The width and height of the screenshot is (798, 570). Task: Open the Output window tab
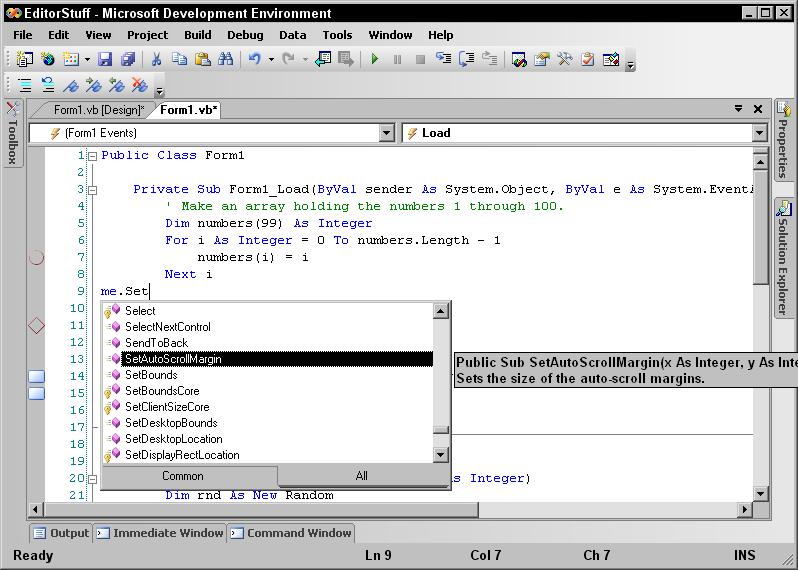(x=61, y=533)
